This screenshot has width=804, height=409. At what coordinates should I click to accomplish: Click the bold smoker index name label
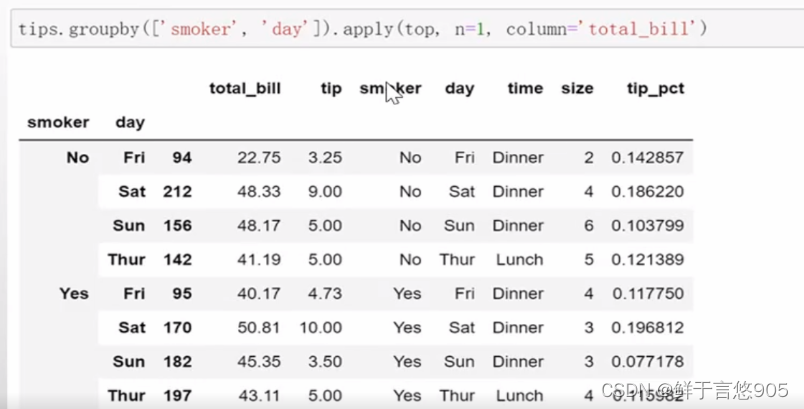(58, 122)
